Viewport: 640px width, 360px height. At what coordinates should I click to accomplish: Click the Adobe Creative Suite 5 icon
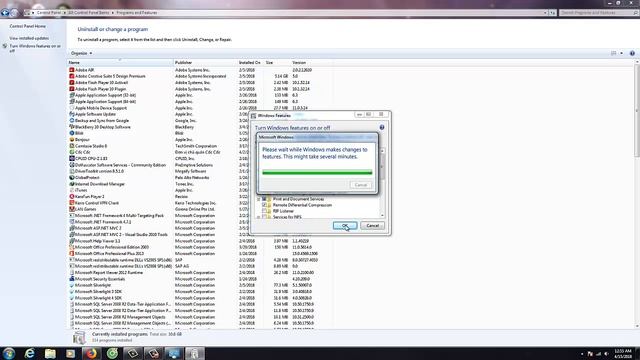[x=71, y=76]
